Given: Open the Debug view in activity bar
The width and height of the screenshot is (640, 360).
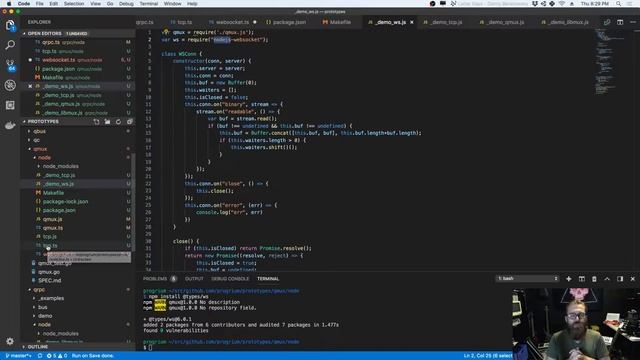Looking at the screenshot, I should click(x=10, y=85).
